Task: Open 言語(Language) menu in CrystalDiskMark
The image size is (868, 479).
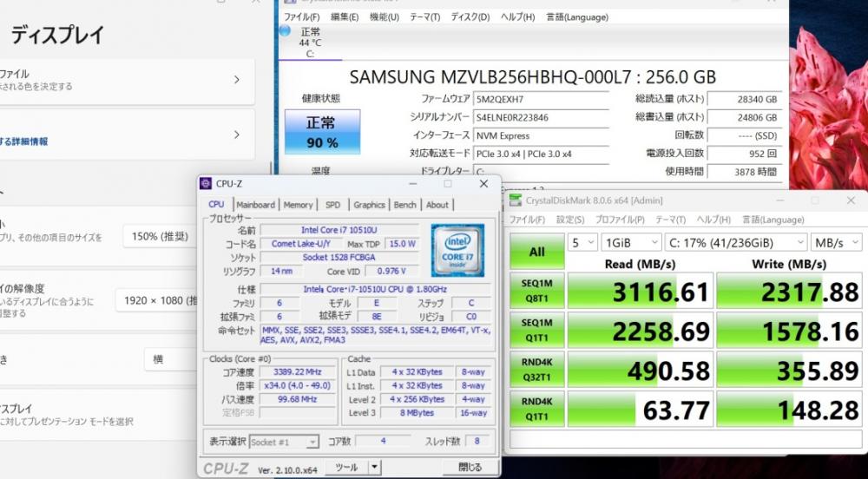Action: click(x=773, y=220)
